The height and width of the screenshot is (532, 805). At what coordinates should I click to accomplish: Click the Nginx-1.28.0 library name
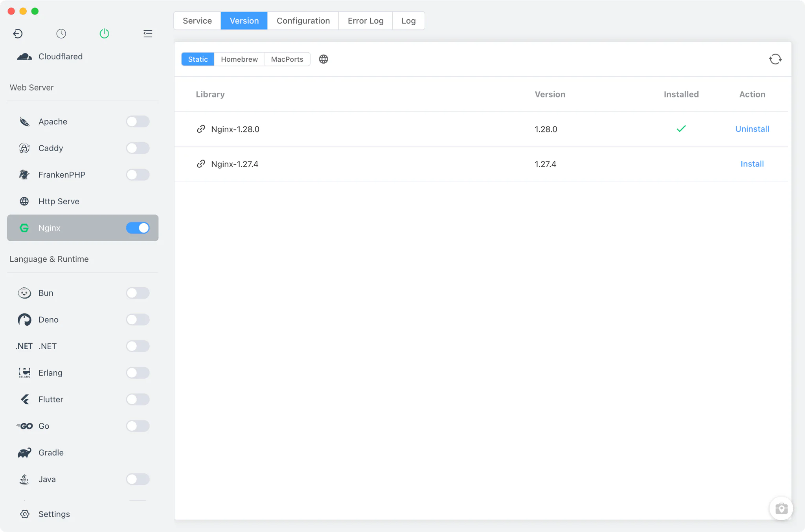[x=235, y=129]
